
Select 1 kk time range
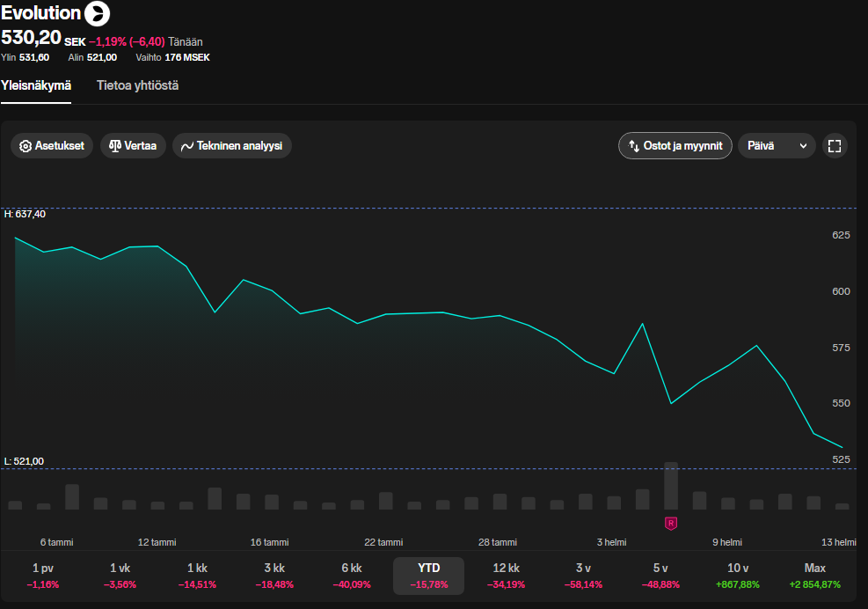(197, 576)
